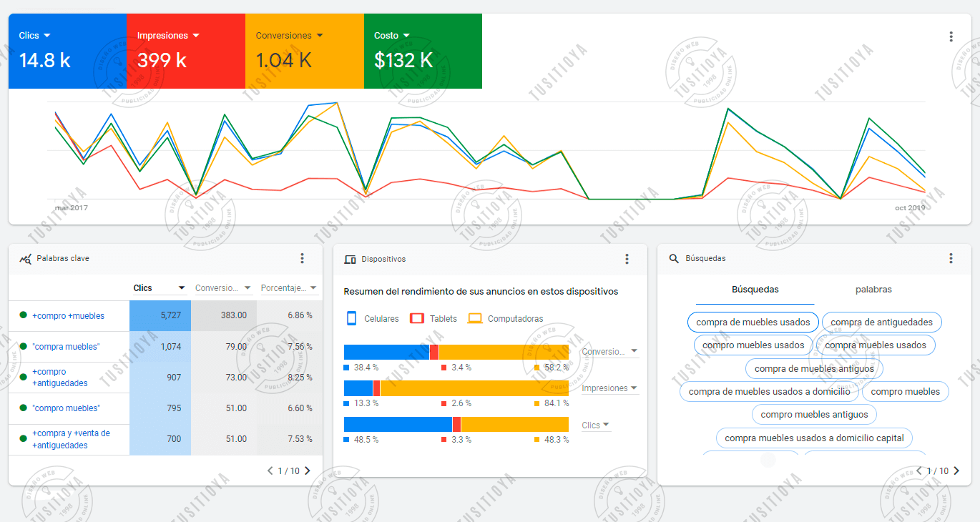Click the Computadoras laptop legend icon
The image size is (980, 522).
[x=475, y=318]
